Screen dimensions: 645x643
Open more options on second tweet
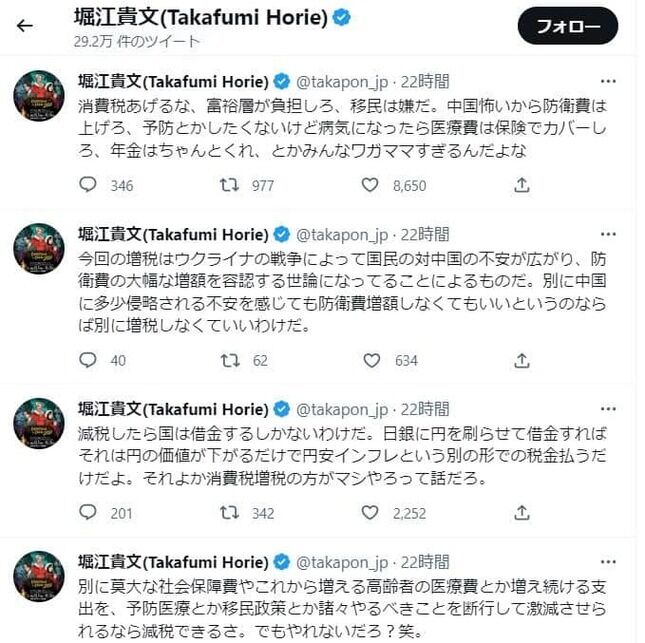[608, 234]
